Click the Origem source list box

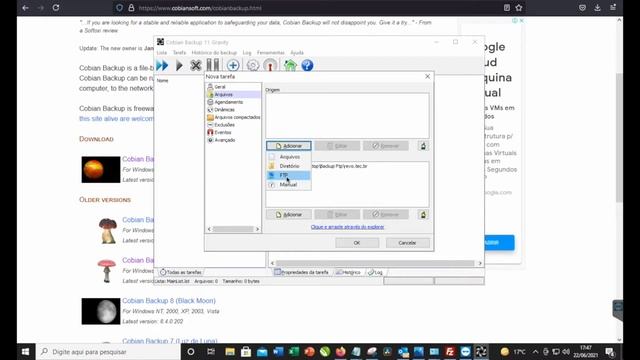347,116
